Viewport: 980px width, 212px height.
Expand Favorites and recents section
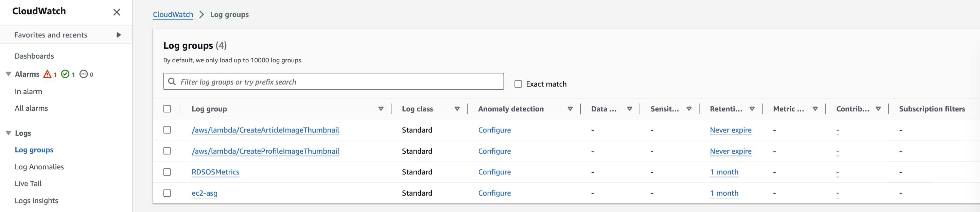118,35
